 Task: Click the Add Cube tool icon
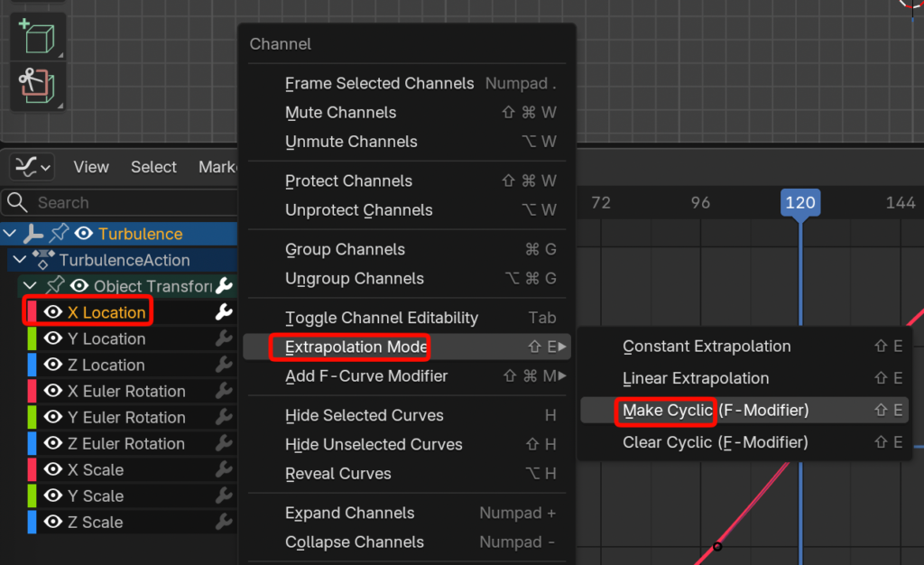click(x=35, y=36)
